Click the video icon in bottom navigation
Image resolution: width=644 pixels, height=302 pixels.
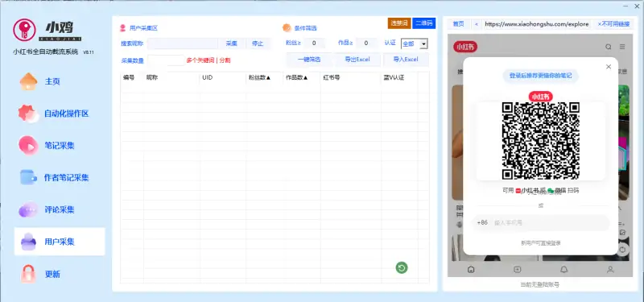click(x=518, y=270)
